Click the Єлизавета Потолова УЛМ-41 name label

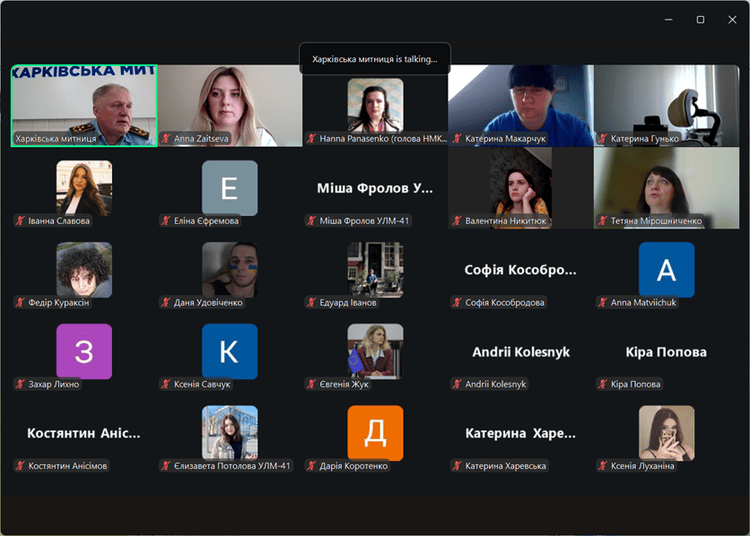pos(232,466)
